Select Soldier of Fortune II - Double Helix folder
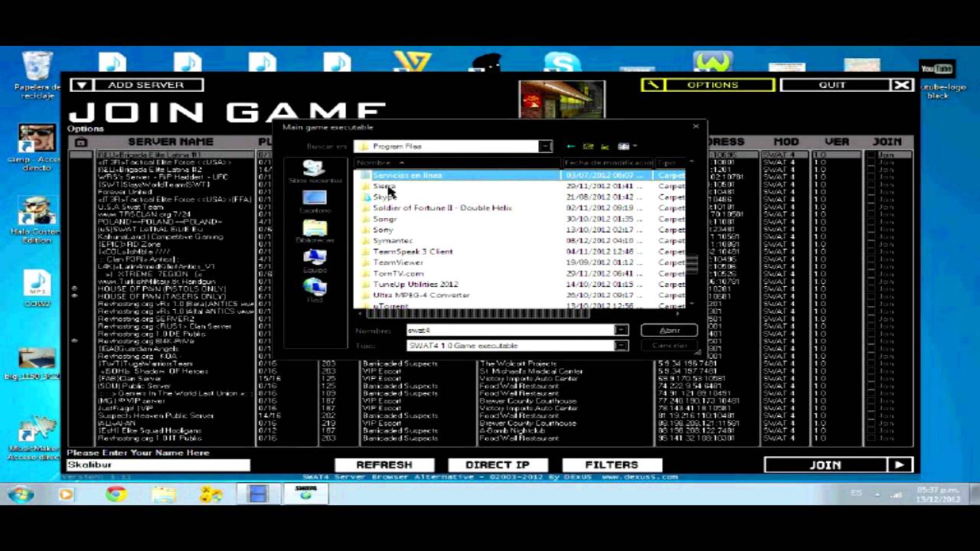 coord(442,208)
